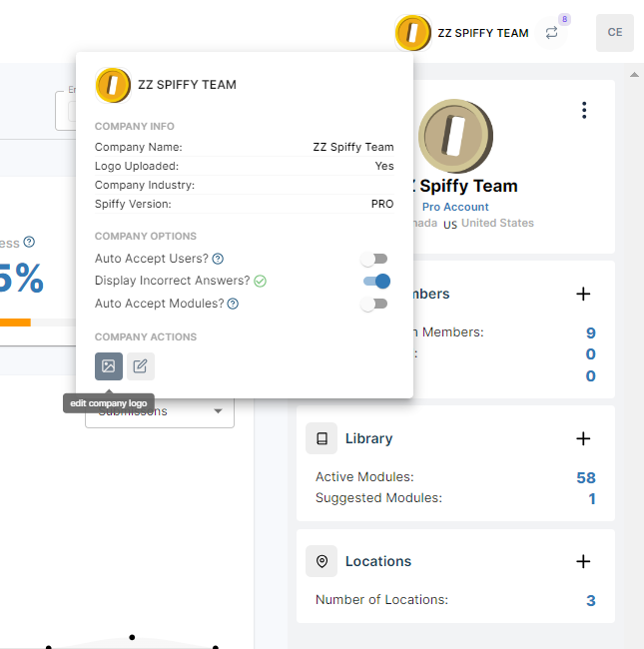Open the Submissions dropdown arrow

click(x=218, y=411)
